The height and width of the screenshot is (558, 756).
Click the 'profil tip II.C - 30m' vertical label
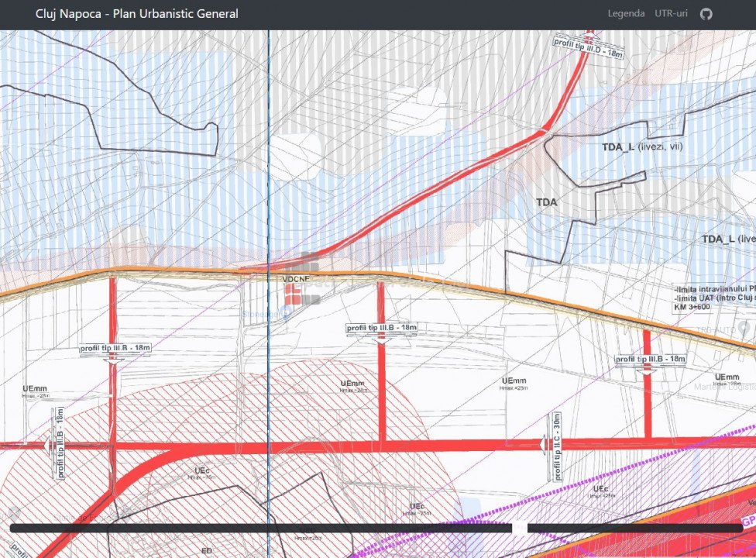(x=557, y=446)
